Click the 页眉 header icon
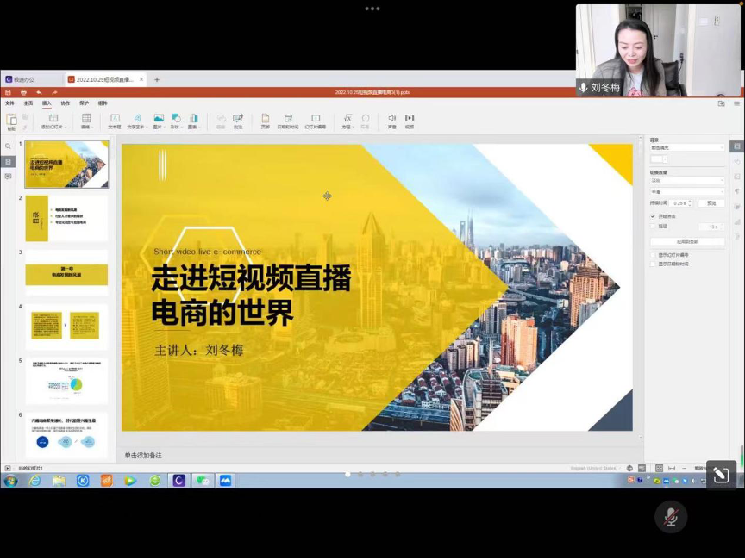 click(265, 120)
